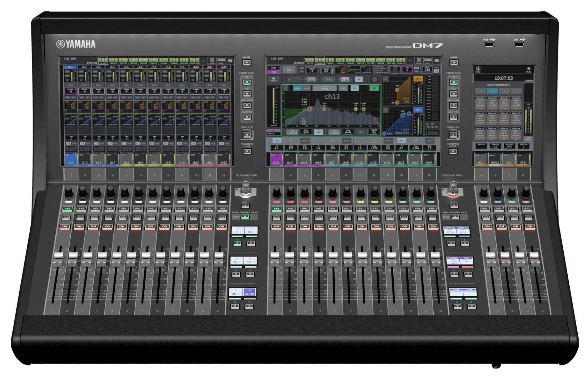Open the Rack screen
The width and height of the screenshot is (588, 388).
pos(428,61)
